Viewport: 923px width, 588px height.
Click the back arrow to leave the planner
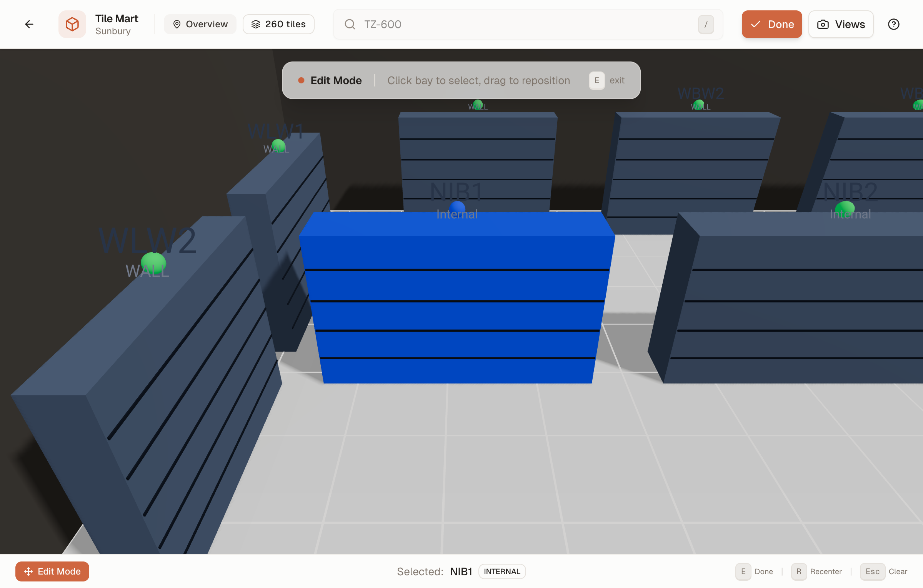(29, 24)
